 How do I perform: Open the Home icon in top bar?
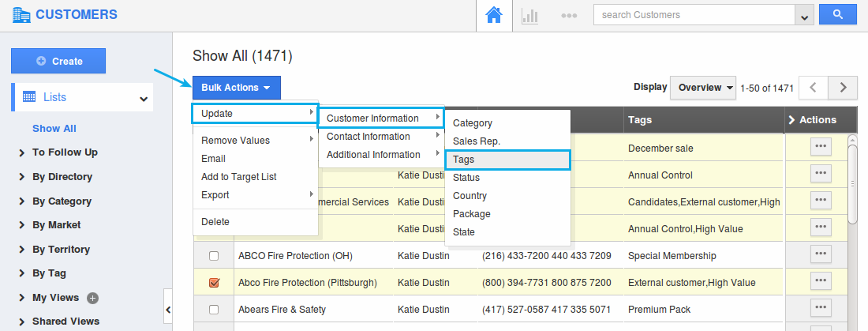coord(494,15)
